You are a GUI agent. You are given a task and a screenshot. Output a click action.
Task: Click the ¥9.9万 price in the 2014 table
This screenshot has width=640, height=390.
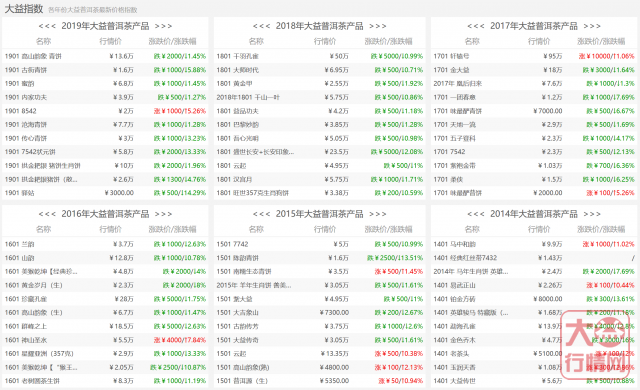pos(552,244)
